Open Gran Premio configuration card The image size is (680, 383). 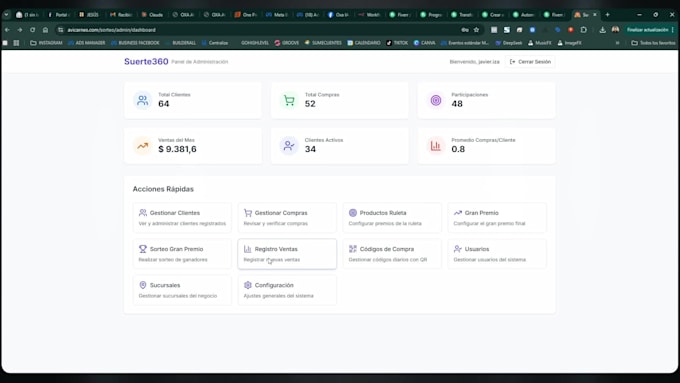point(497,218)
